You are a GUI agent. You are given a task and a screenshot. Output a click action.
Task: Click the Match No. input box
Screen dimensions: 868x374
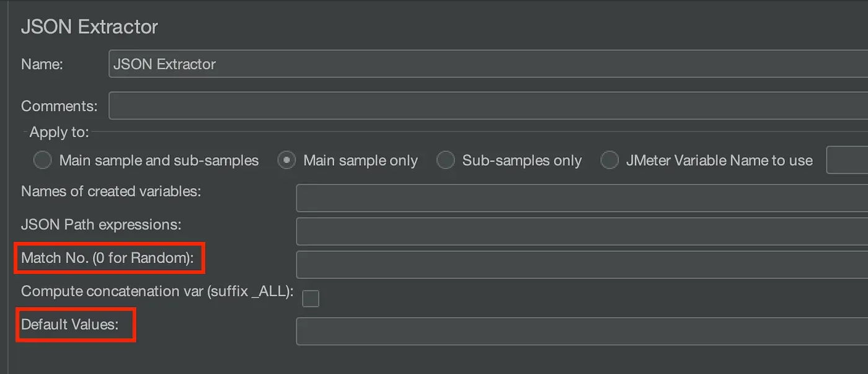tap(496, 264)
